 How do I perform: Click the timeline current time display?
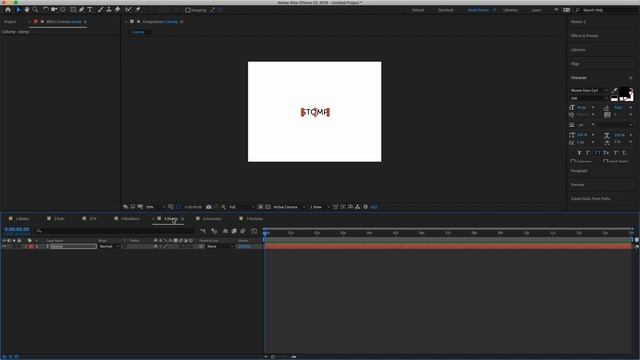click(x=17, y=230)
